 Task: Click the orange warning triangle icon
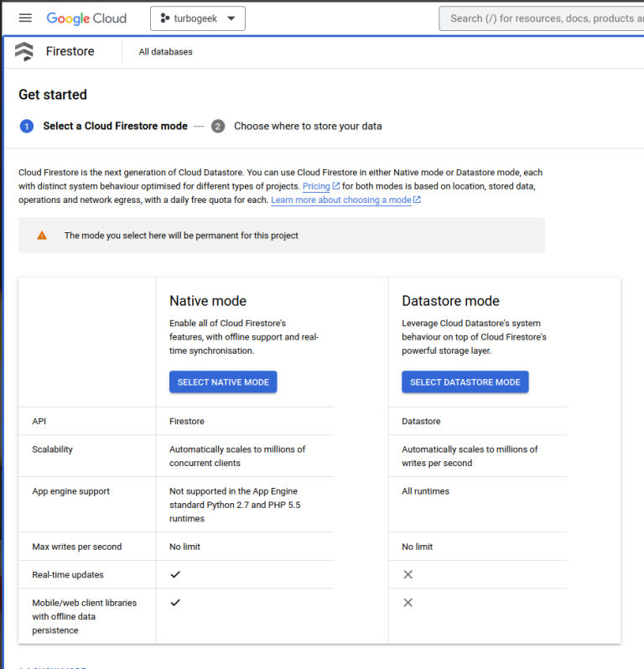(42, 236)
